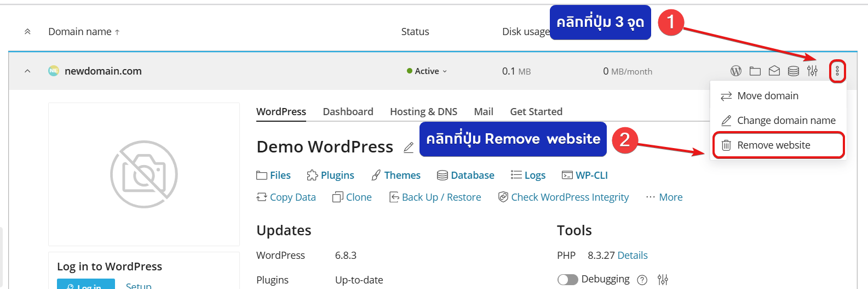Image resolution: width=868 pixels, height=289 pixels.
Task: Open the Logs link
Action: click(528, 175)
